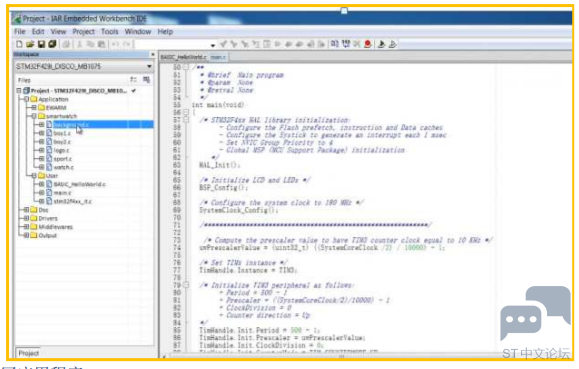Click the Toggle Bookmark toolbar icon
The image size is (579, 369).
(x=278, y=44)
